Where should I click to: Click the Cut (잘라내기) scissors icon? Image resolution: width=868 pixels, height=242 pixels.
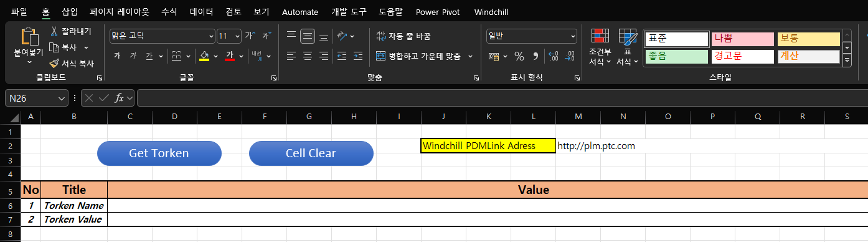(54, 31)
